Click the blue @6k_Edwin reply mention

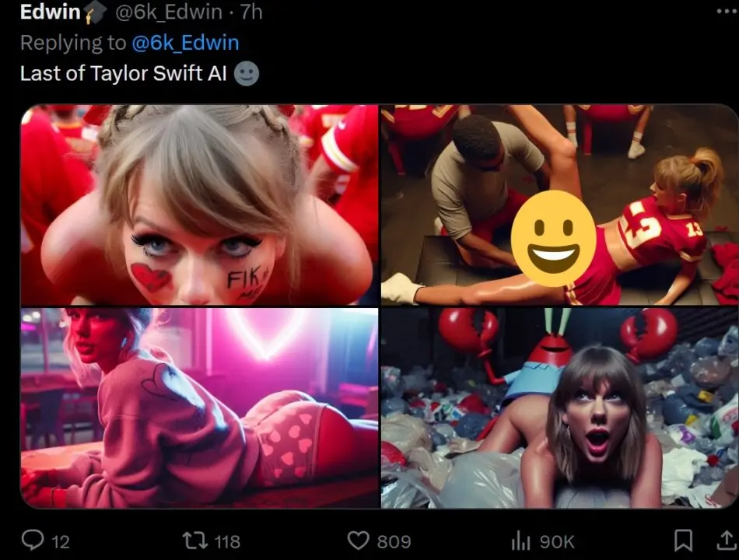click(185, 43)
